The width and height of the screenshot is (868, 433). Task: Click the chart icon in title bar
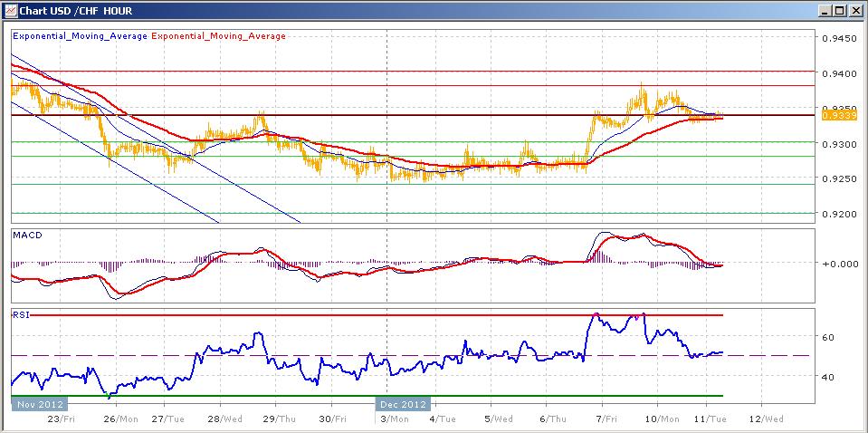pos(11,11)
